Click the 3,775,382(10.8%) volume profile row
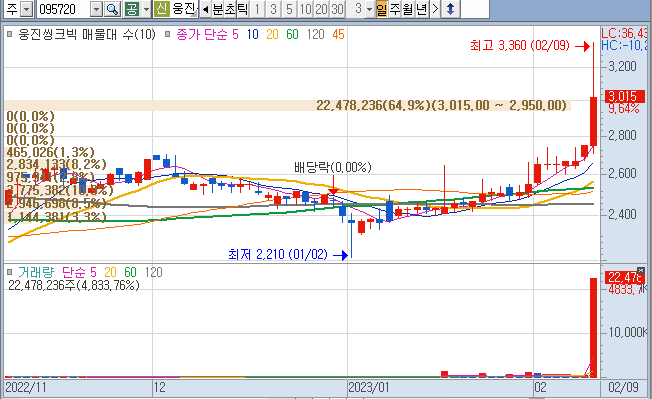The height and width of the screenshot is (399, 652). tap(60, 190)
